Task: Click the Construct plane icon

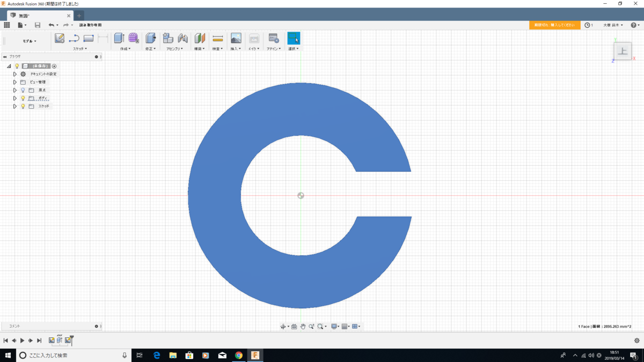Action: 200,38
